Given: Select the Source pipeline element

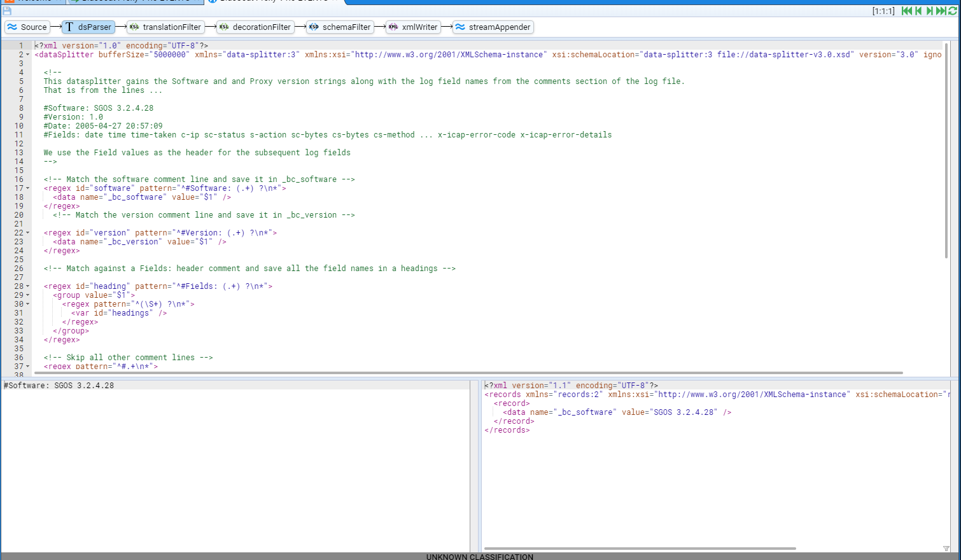Looking at the screenshot, I should click(x=27, y=27).
